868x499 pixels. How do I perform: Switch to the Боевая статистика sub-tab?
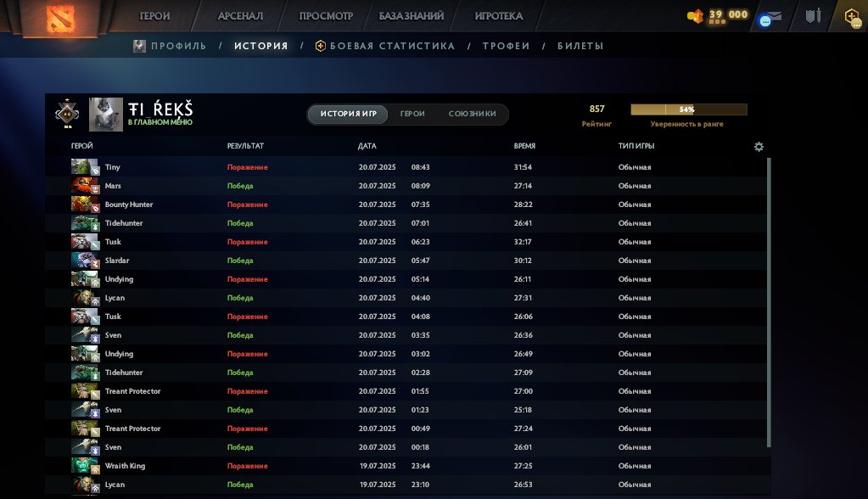click(x=393, y=46)
